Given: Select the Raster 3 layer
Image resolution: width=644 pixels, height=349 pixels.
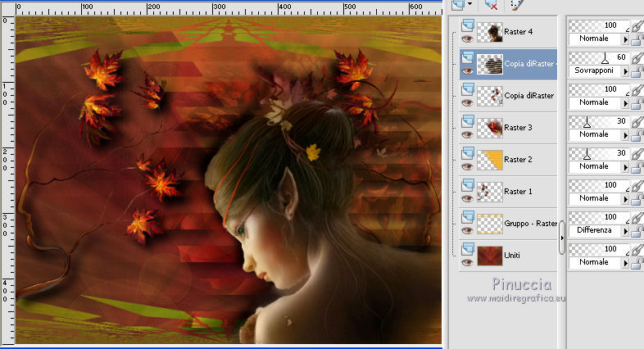Looking at the screenshot, I should (518, 128).
